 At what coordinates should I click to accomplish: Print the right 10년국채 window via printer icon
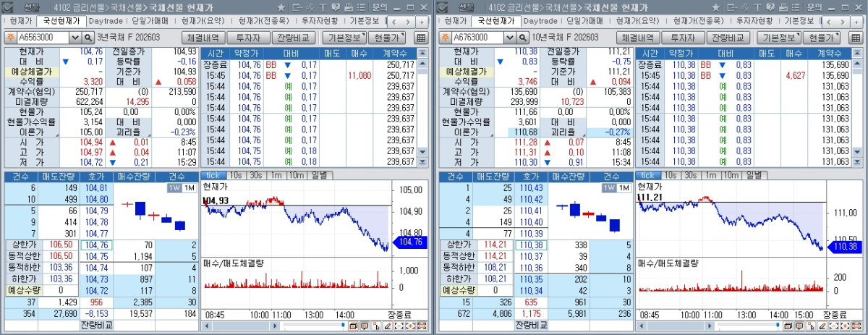(783, 7)
